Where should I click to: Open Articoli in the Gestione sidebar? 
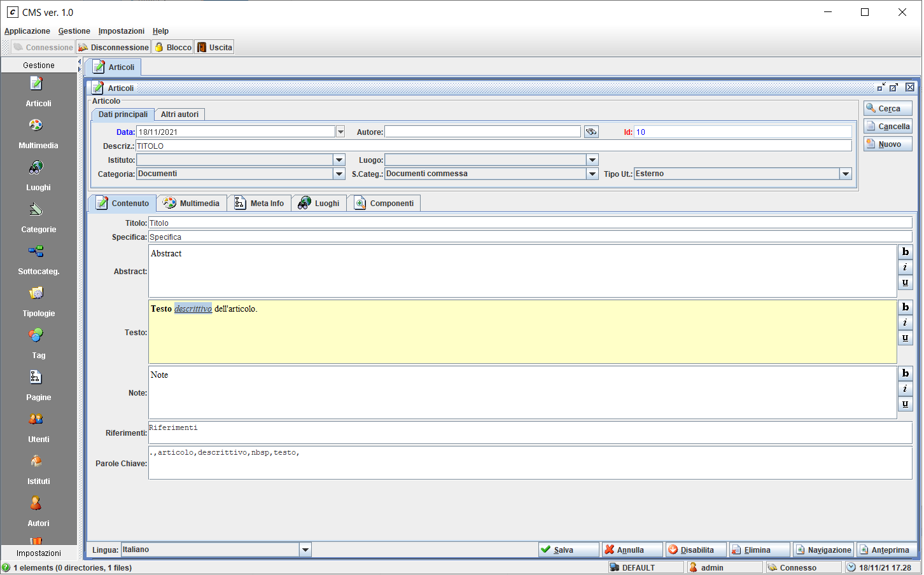38,92
